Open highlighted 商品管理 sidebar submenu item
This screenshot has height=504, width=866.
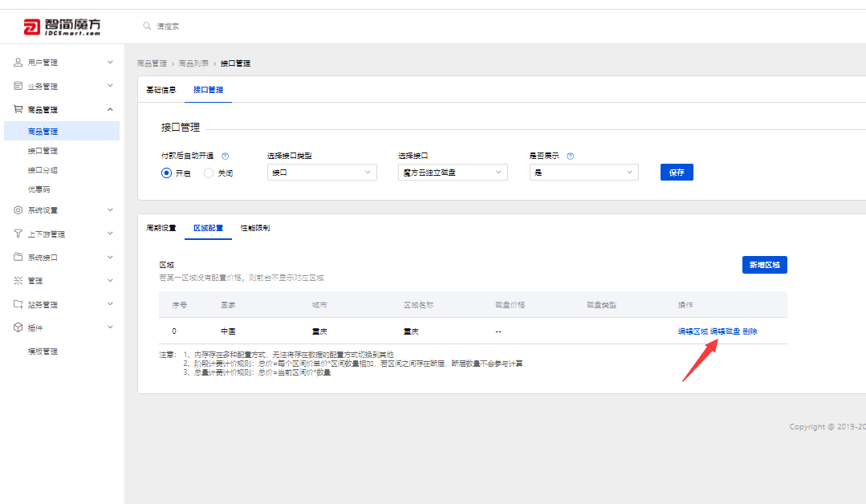[62, 132]
